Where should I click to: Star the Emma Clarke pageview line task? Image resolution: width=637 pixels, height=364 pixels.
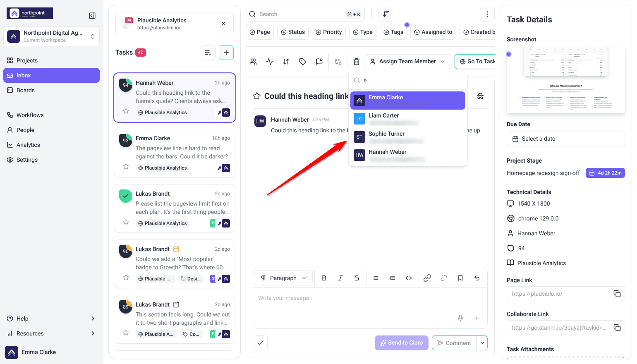point(126,167)
